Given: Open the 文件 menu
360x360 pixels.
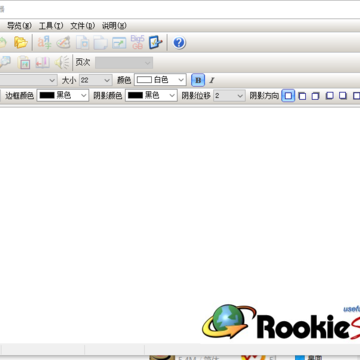Looking at the screenshot, I should click(83, 26).
